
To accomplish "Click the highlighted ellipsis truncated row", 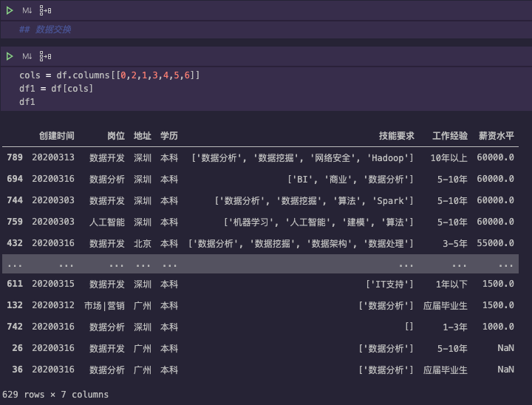I will point(260,264).
